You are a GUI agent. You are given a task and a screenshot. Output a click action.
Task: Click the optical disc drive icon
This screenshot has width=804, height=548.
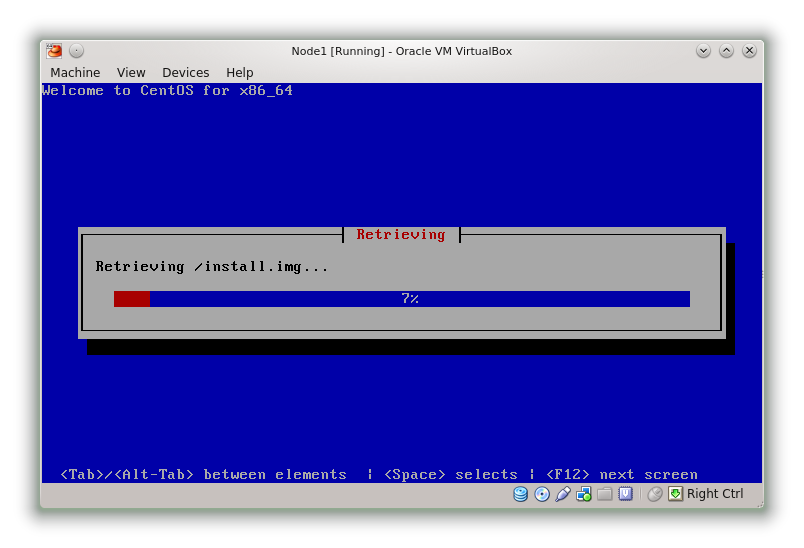pyautogui.click(x=542, y=494)
